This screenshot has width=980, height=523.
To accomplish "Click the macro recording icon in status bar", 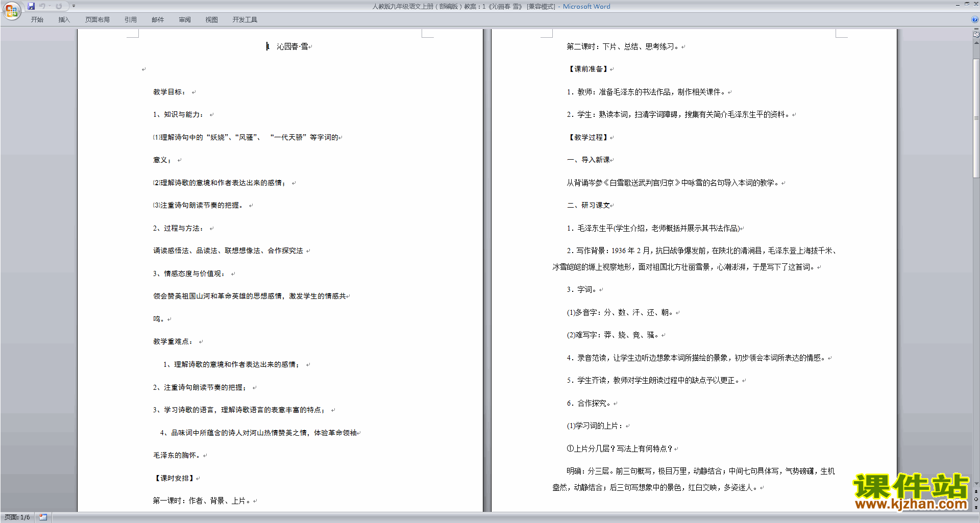I will tap(43, 517).
